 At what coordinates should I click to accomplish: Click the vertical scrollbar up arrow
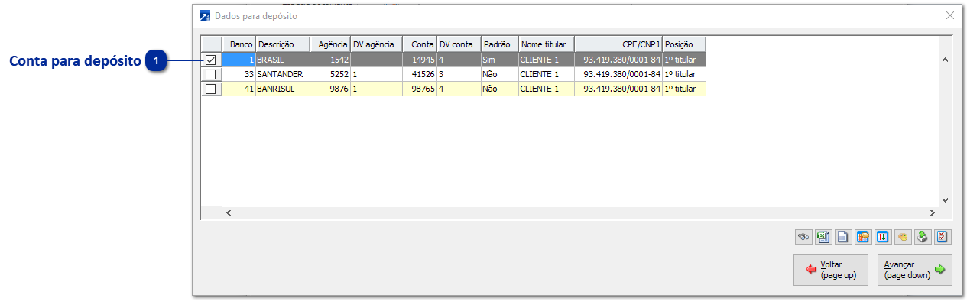[944, 60]
